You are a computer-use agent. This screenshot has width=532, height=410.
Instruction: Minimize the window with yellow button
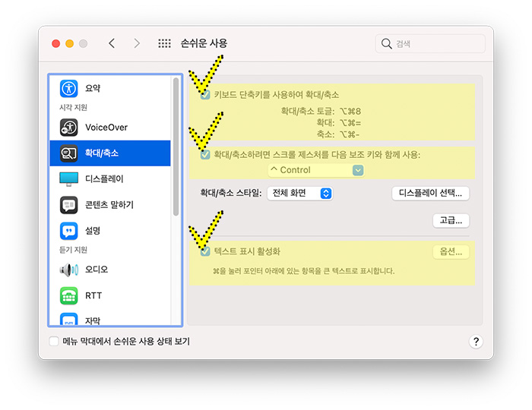(70, 44)
